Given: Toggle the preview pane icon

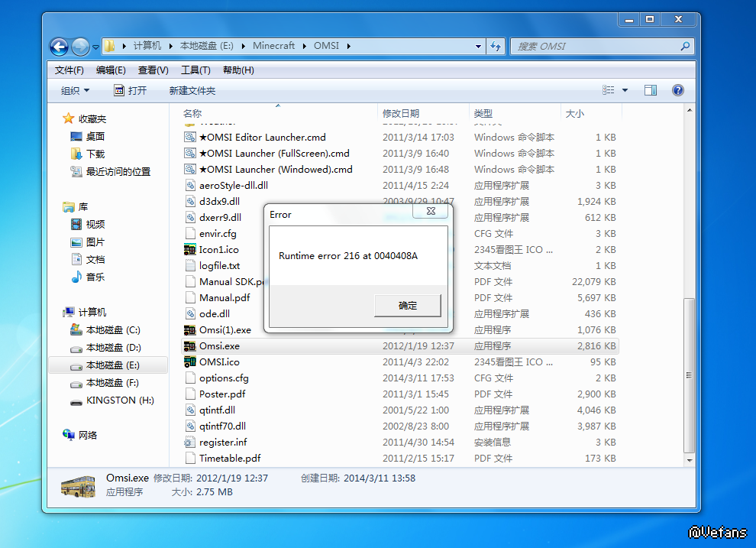Looking at the screenshot, I should coord(651,90).
